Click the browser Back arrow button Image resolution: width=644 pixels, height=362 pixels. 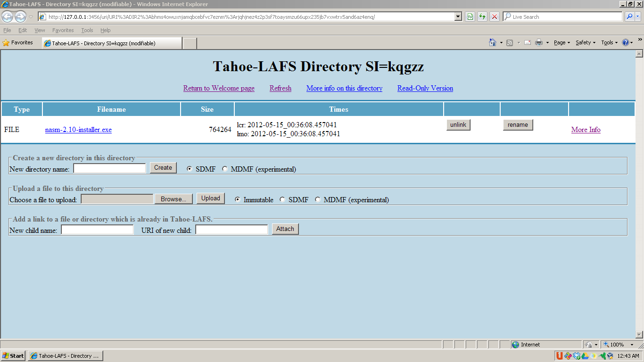tap(8, 17)
